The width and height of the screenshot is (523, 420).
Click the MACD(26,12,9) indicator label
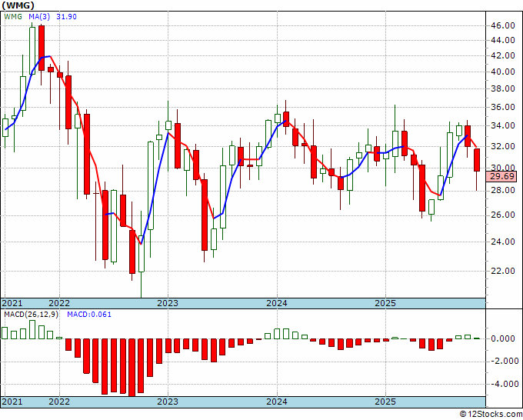point(31,315)
